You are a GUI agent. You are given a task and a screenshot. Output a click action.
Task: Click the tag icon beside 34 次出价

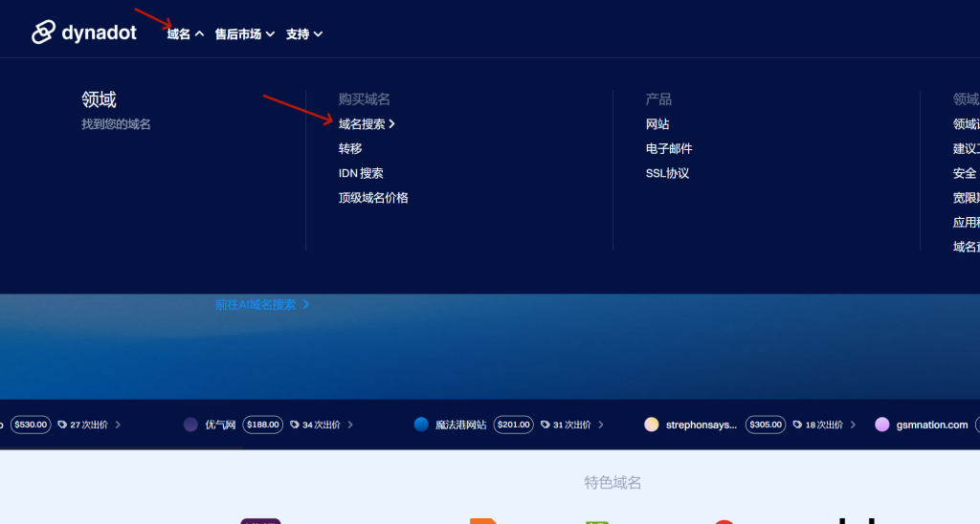(295, 425)
